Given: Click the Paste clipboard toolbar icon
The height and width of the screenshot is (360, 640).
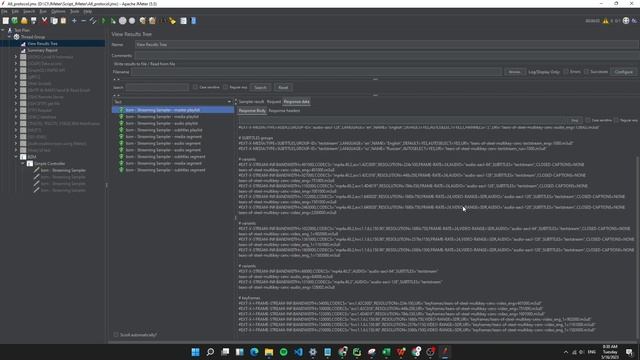Looking at the screenshot, I should pyautogui.click(x=63, y=20).
